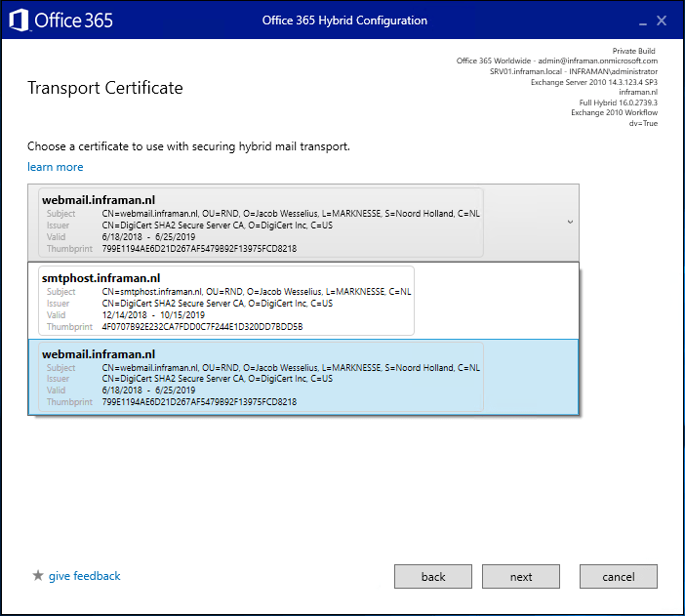685x616 pixels.
Task: Open the learn more link
Action: [56, 167]
